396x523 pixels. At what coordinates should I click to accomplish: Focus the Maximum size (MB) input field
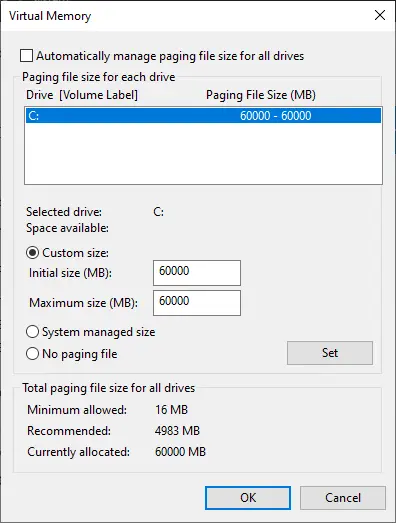(197, 303)
